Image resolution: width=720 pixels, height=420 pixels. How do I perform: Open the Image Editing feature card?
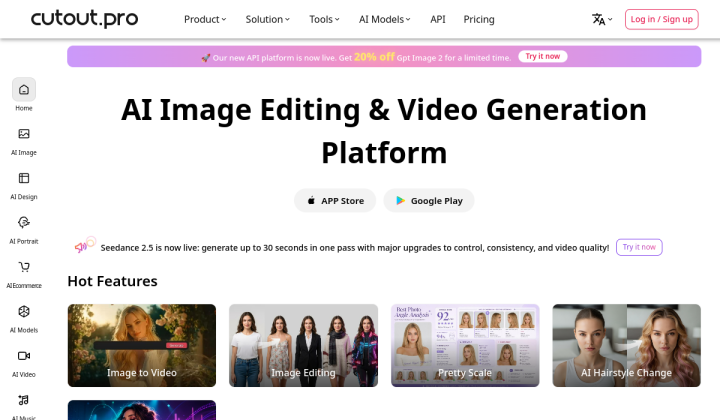click(304, 345)
